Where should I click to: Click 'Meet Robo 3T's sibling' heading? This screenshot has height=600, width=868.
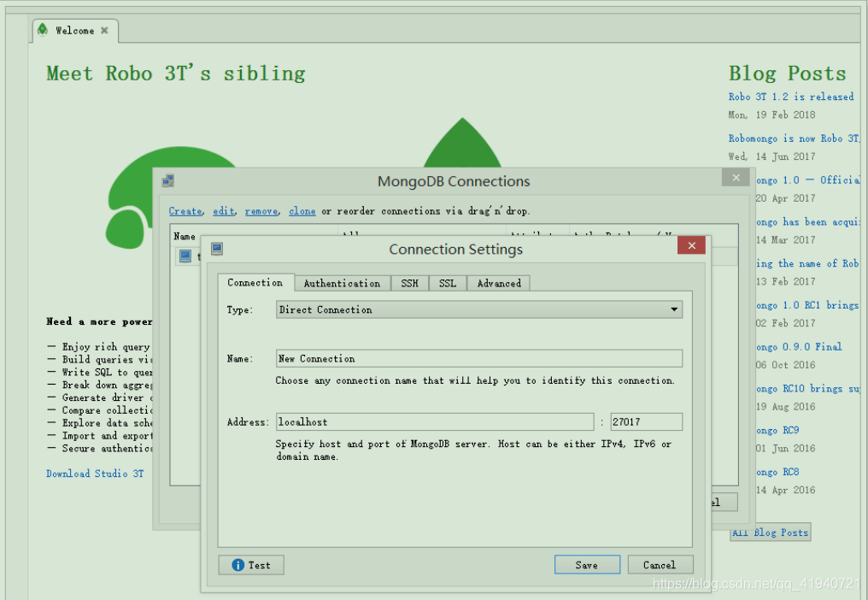tap(176, 74)
